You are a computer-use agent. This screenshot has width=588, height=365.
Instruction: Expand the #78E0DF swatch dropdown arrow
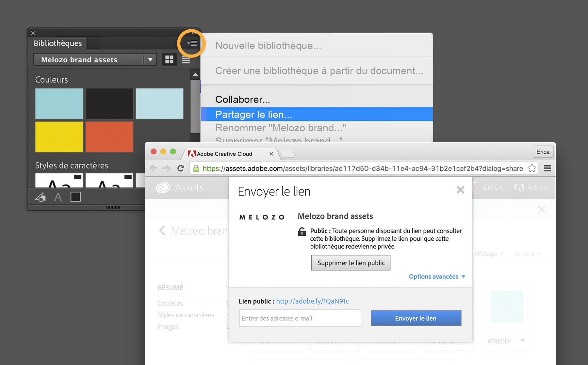[x=523, y=341]
